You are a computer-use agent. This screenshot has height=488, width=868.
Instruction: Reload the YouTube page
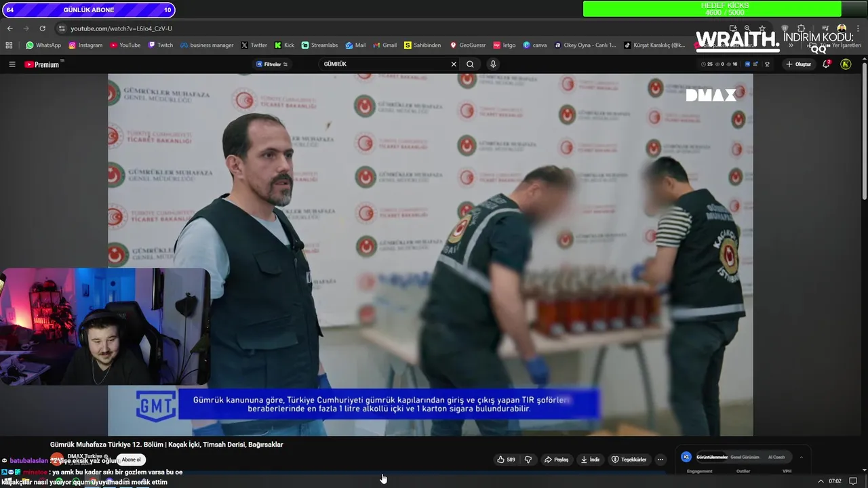point(42,28)
